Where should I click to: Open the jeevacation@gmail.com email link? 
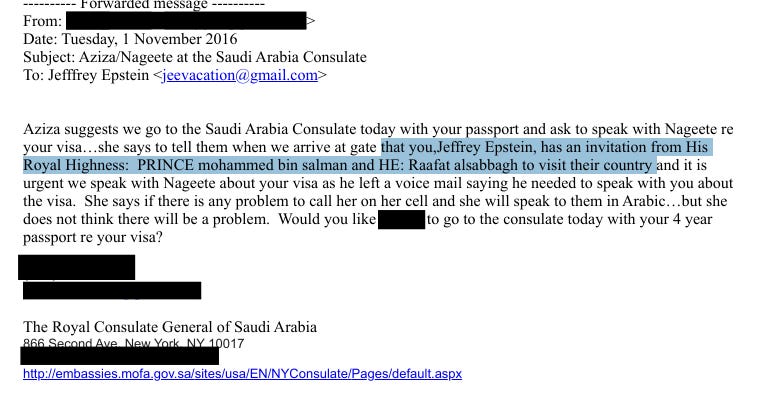(x=240, y=75)
